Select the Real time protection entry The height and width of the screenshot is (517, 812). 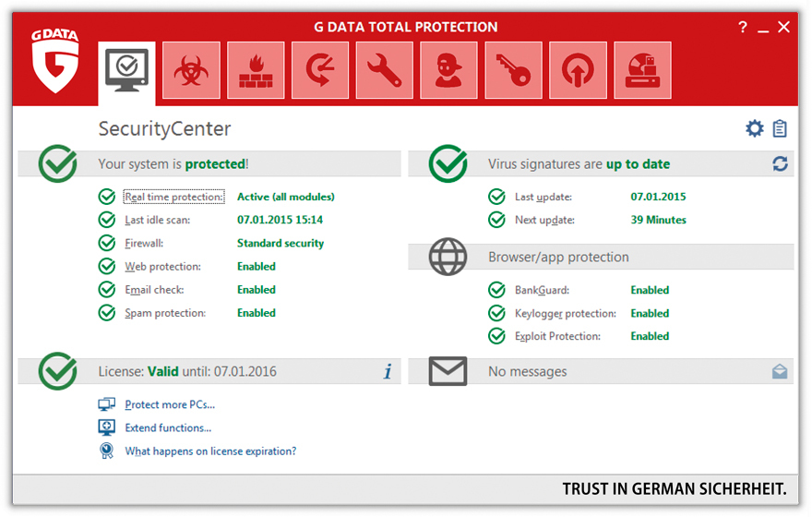(x=173, y=197)
